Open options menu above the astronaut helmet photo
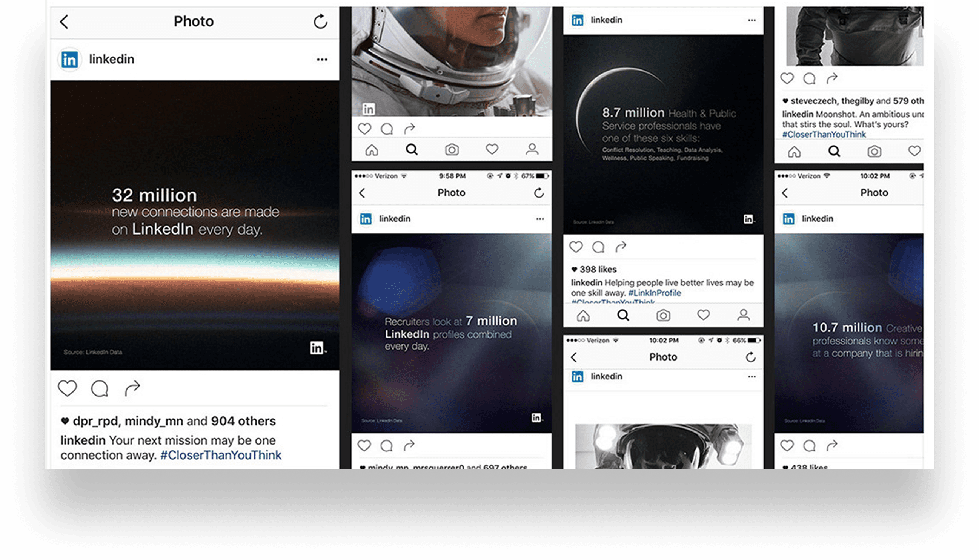979x560 pixels. (x=751, y=376)
